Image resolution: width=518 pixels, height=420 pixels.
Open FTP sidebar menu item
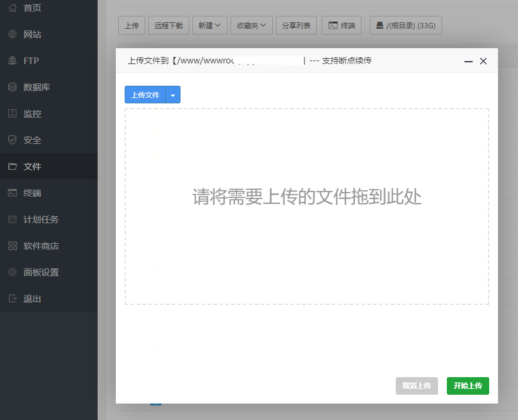click(31, 61)
